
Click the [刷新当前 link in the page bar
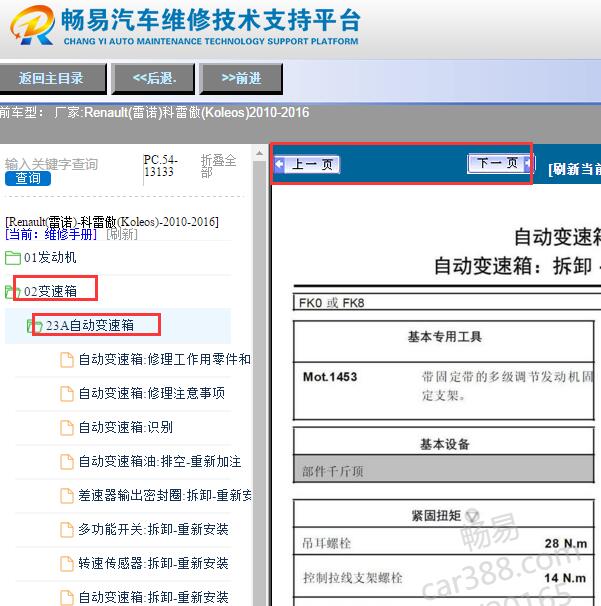click(574, 169)
